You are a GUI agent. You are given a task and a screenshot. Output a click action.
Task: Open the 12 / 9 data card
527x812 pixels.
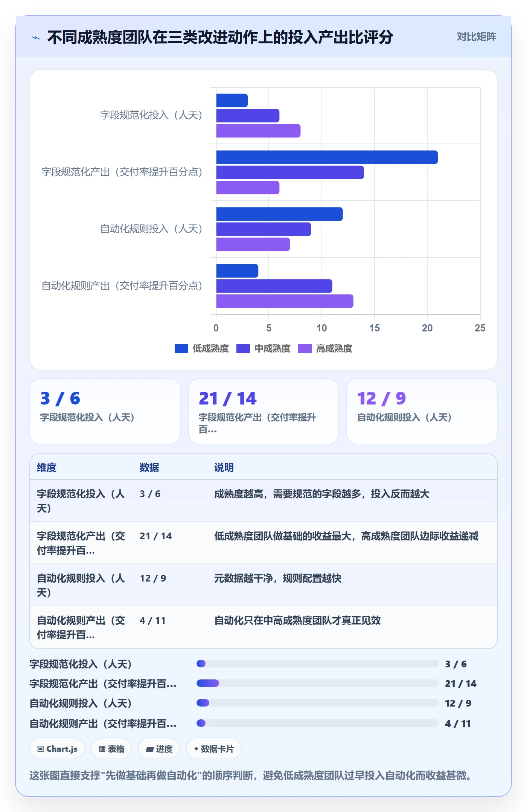point(422,411)
